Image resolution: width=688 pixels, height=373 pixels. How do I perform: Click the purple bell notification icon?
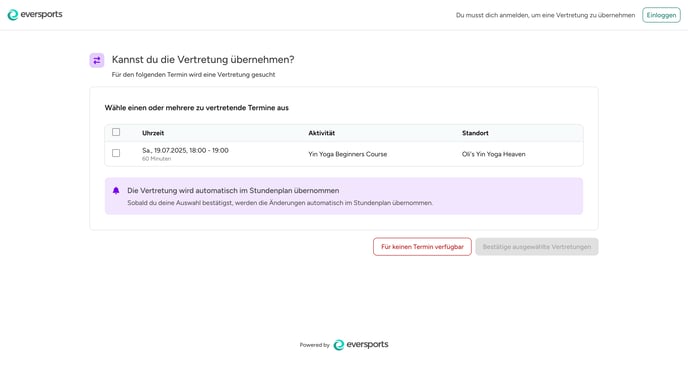tap(116, 190)
